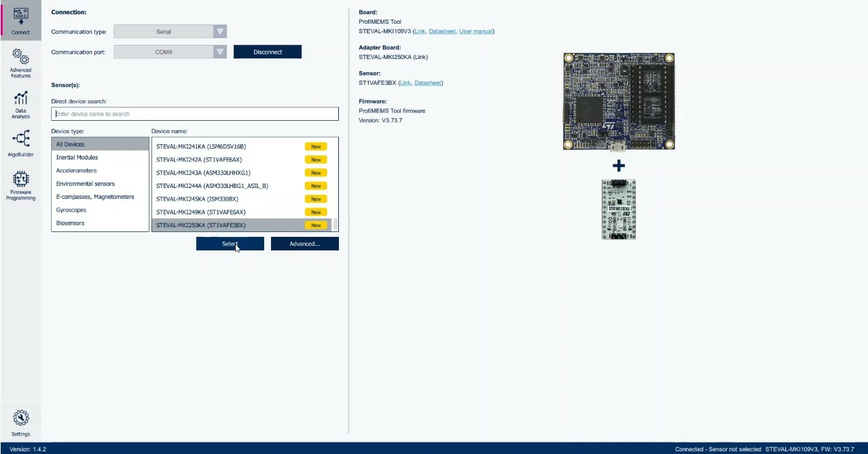
Task: Click the Connected - Sensor not selected status
Action: 718,449
